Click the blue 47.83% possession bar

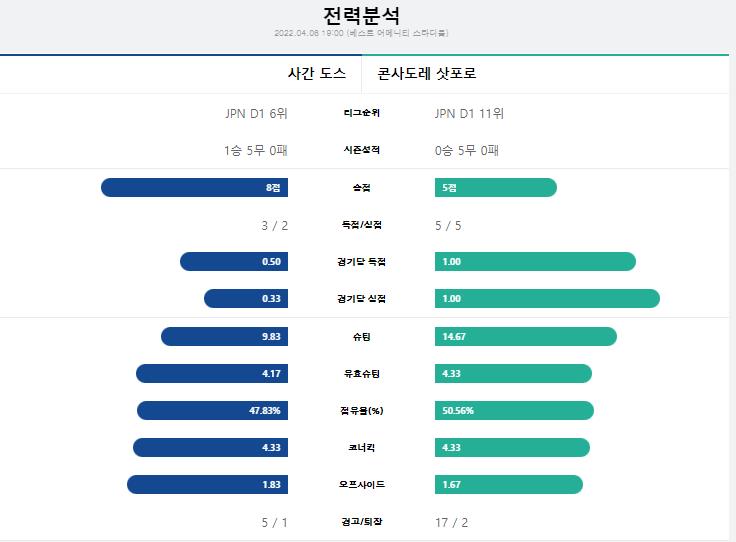[212, 411]
